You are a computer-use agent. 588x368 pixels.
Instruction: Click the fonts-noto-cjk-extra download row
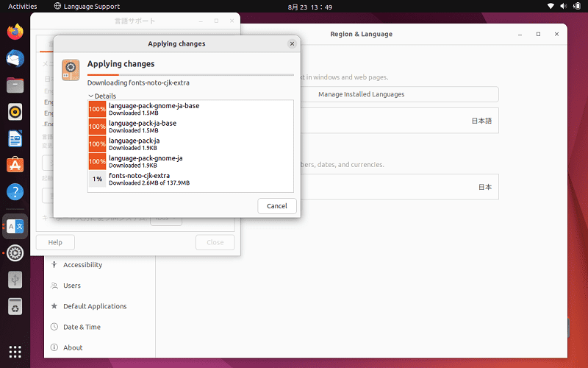[x=190, y=179]
